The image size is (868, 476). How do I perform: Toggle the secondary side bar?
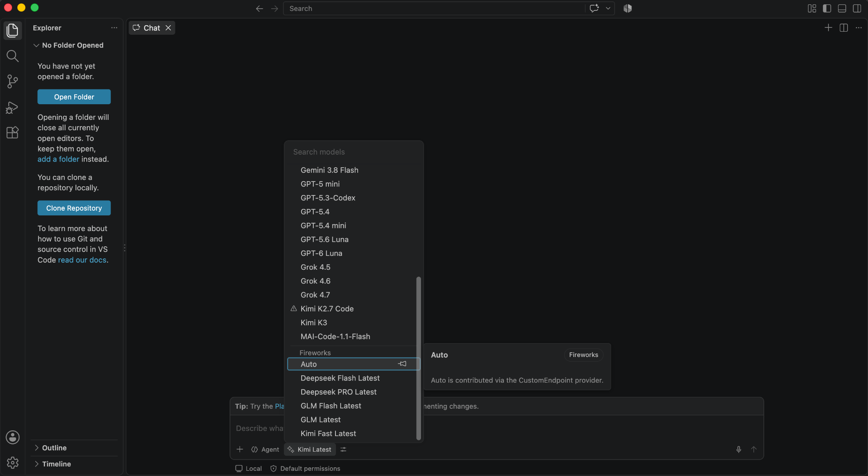point(857,8)
